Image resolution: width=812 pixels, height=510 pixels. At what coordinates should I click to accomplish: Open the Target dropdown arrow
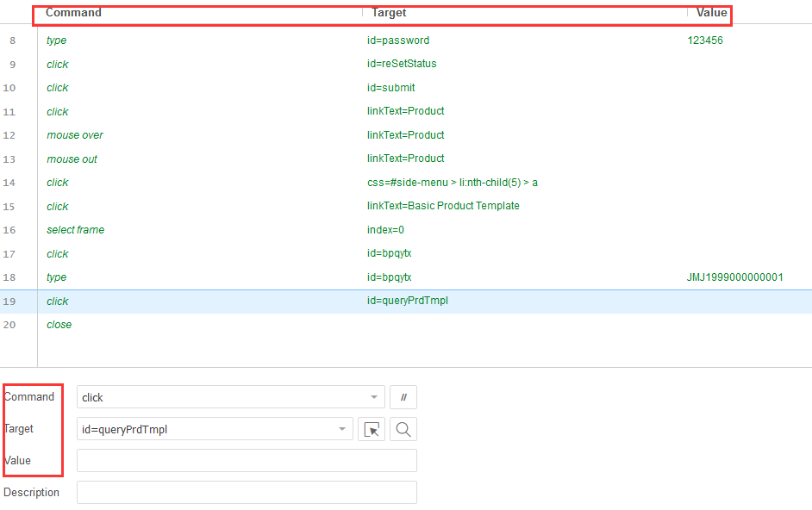pos(342,429)
